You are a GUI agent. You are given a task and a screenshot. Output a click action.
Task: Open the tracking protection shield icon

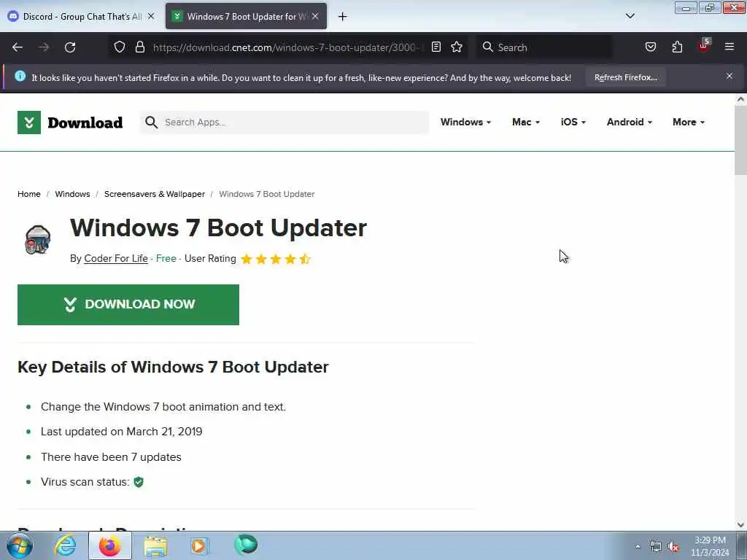tap(120, 47)
